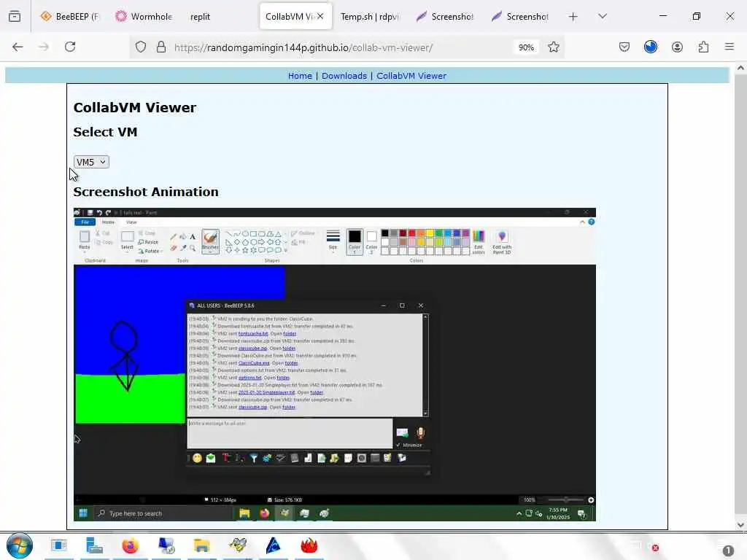Click VM's Windows 10 Start button in screenshot

coord(83,513)
